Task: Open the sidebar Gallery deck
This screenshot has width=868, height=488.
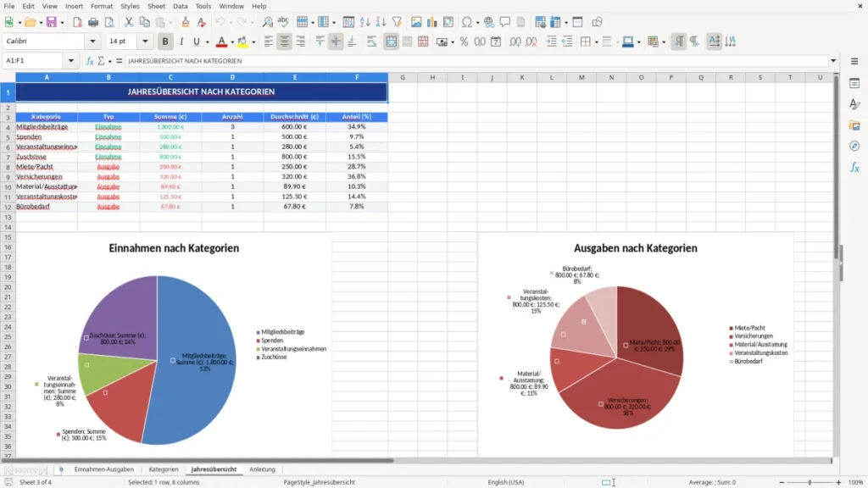Action: pyautogui.click(x=854, y=125)
